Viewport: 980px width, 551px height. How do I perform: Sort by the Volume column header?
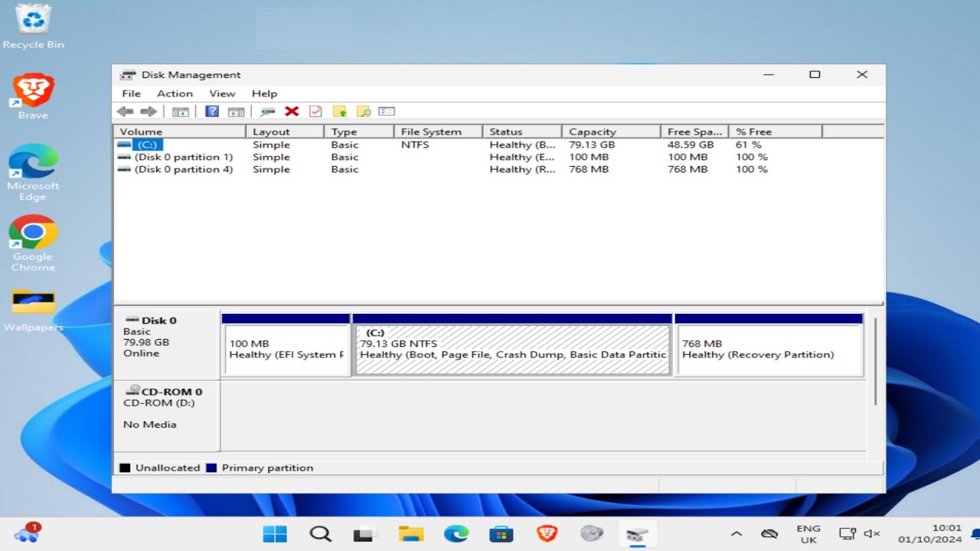[180, 132]
